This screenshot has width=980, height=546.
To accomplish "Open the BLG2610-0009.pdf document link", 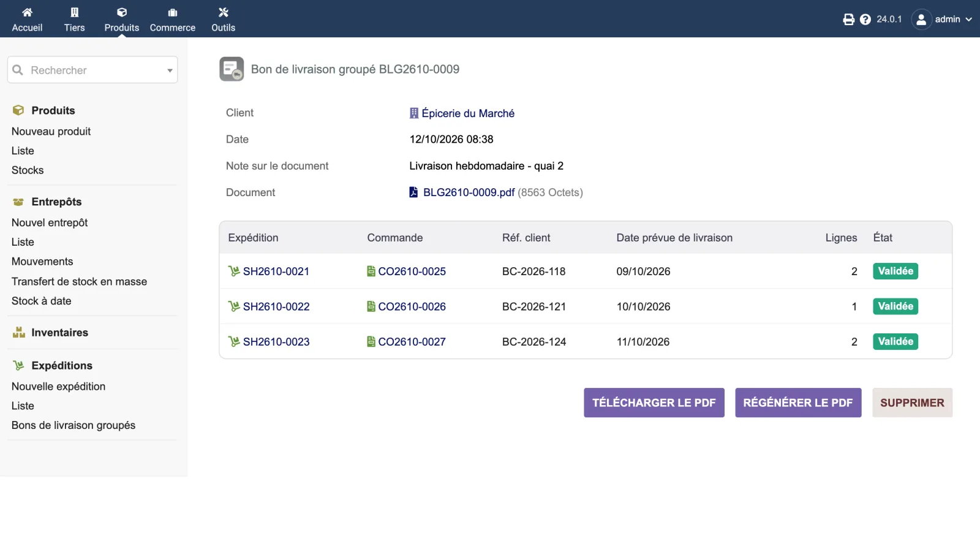I will 469,192.
